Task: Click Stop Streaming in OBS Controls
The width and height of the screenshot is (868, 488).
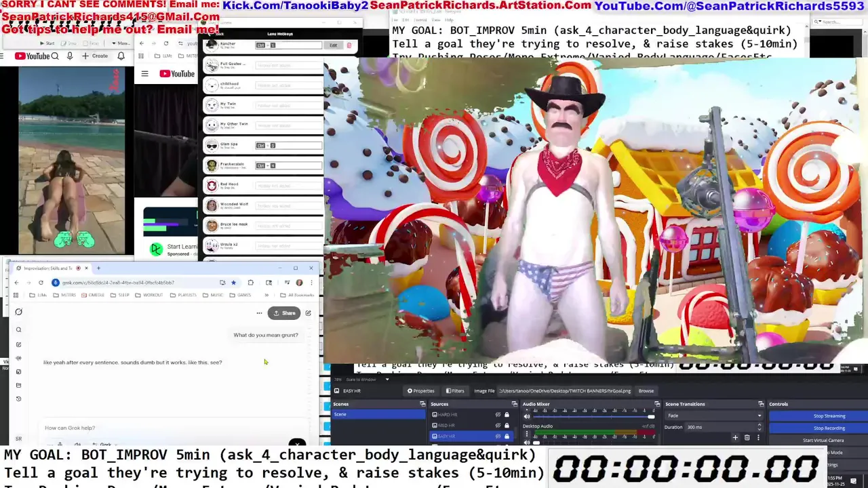Action: [829, 415]
